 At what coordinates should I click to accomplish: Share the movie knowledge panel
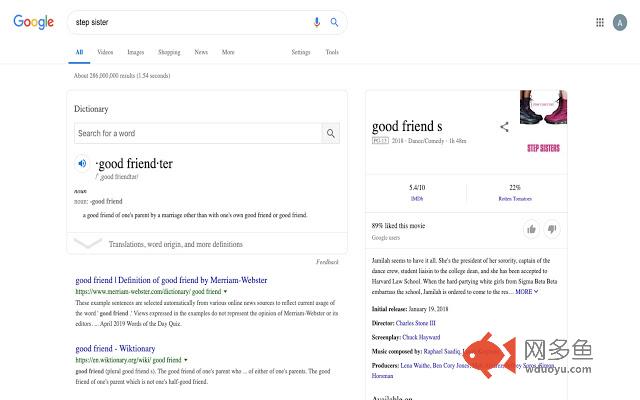[504, 127]
